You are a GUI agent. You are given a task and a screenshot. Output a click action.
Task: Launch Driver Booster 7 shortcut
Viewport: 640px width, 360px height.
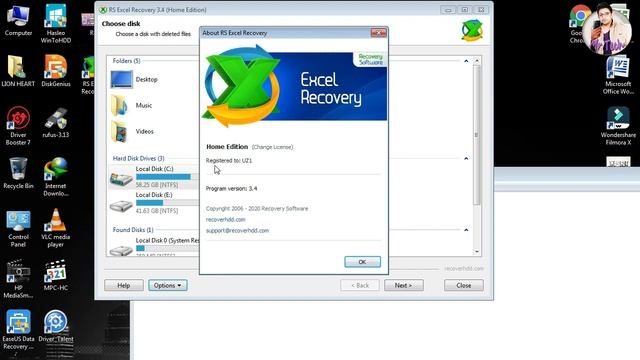click(x=18, y=126)
